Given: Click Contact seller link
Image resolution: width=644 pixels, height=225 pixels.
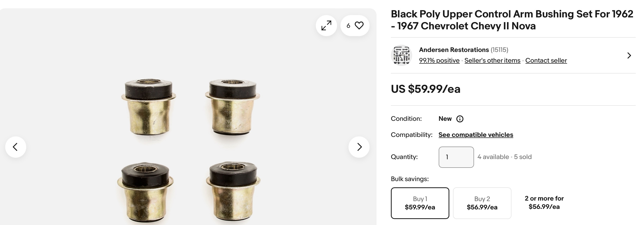Looking at the screenshot, I should coord(546,60).
